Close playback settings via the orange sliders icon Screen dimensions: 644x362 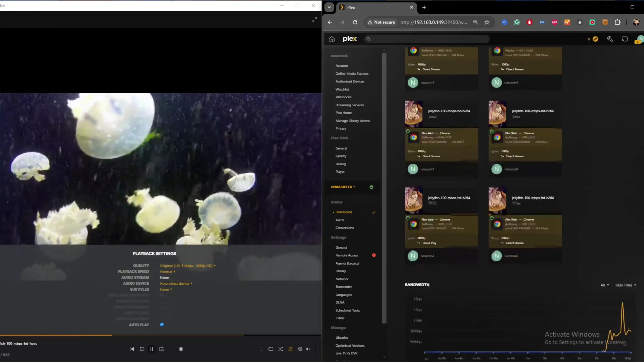pyautogui.click(x=290, y=349)
